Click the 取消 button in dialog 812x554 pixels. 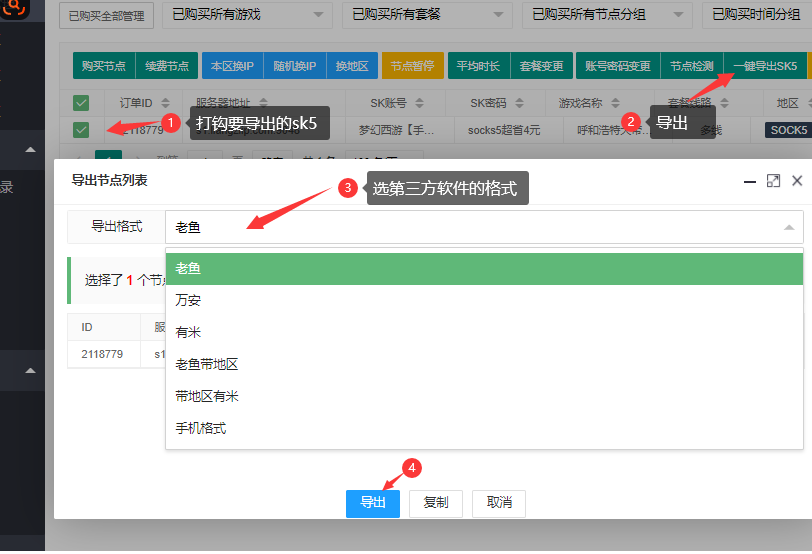click(x=499, y=503)
